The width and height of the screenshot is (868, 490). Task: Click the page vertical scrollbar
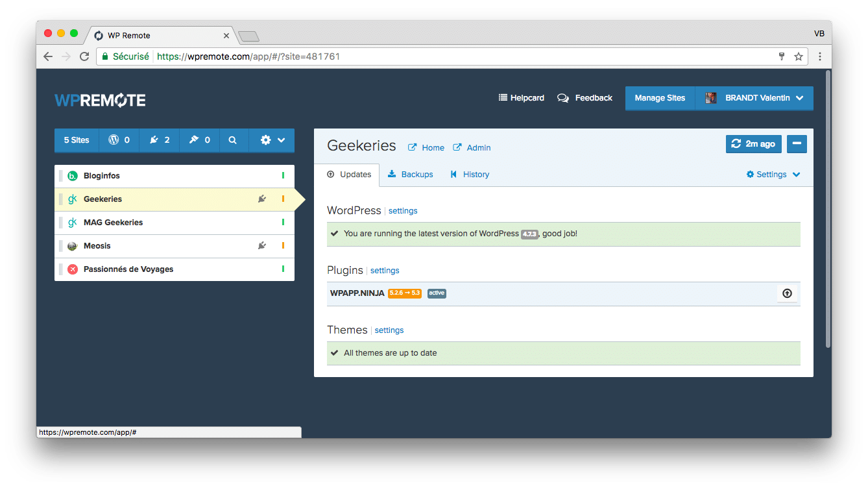click(828, 209)
